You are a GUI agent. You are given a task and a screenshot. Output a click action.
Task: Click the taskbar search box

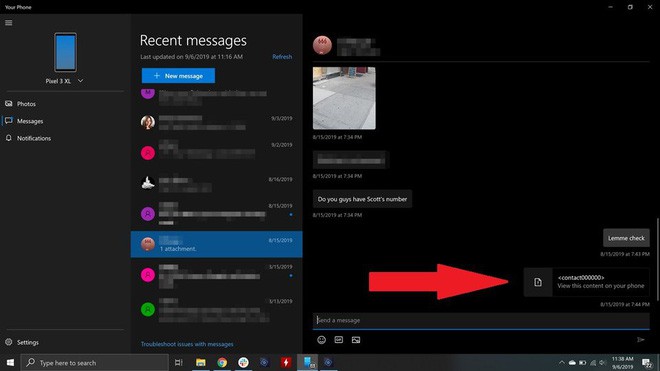pos(95,363)
